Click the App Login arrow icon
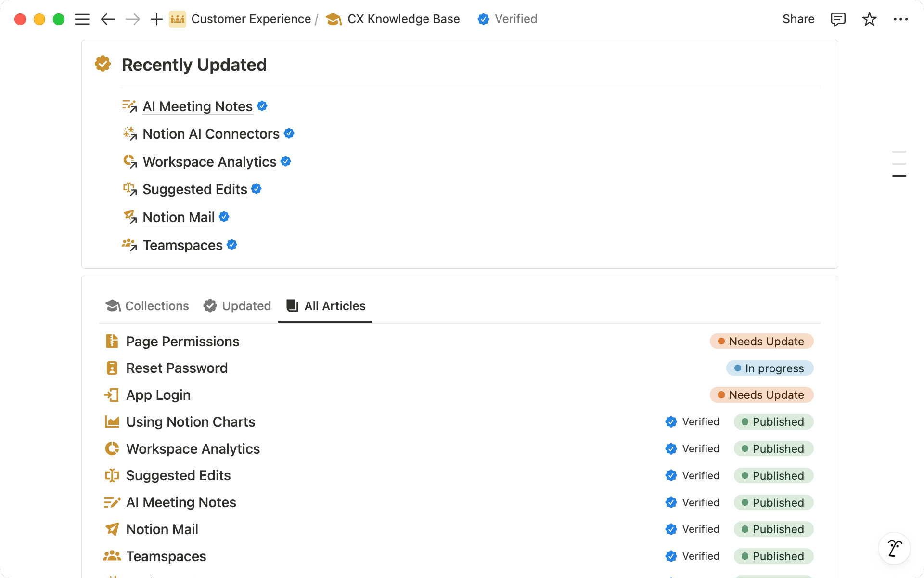 tap(112, 395)
